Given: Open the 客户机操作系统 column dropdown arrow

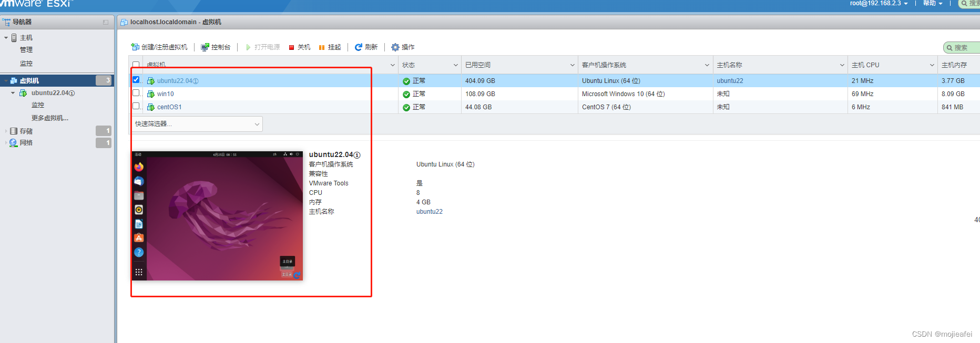Looking at the screenshot, I should 707,65.
